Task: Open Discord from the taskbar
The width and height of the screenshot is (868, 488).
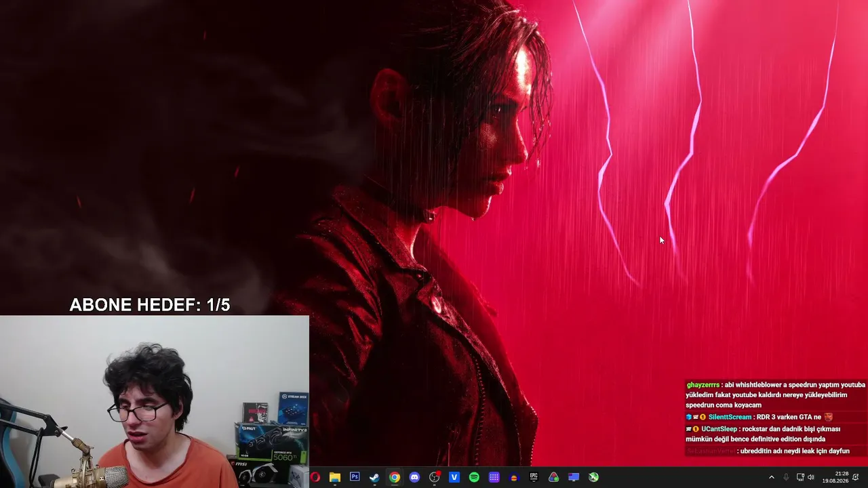Action: click(x=414, y=477)
